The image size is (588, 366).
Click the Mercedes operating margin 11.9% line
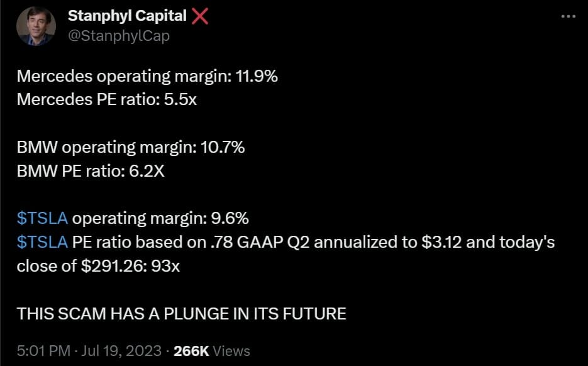click(x=147, y=77)
